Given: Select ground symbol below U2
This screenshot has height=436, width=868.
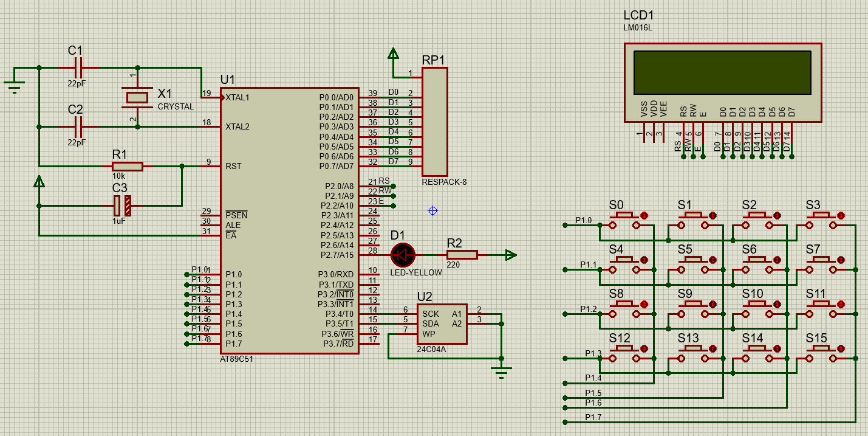Looking at the screenshot, I should click(501, 372).
